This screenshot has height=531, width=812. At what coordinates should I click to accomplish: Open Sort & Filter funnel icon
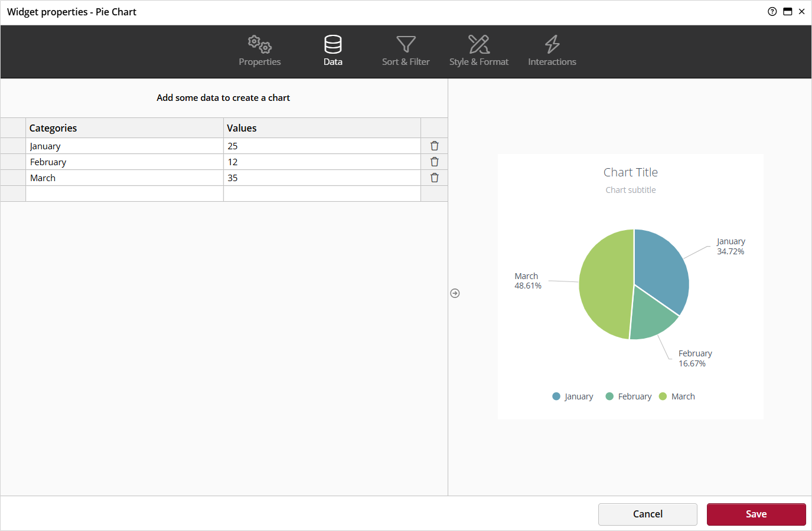(406, 44)
